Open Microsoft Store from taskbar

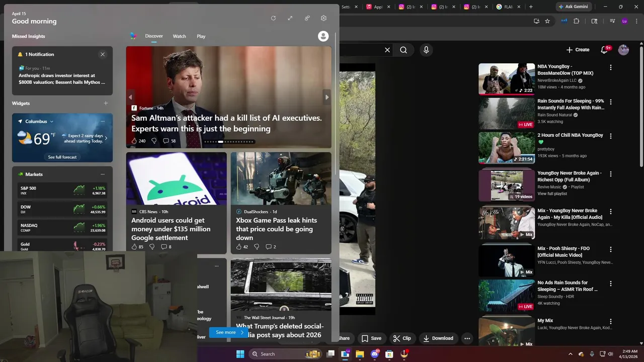389,354
